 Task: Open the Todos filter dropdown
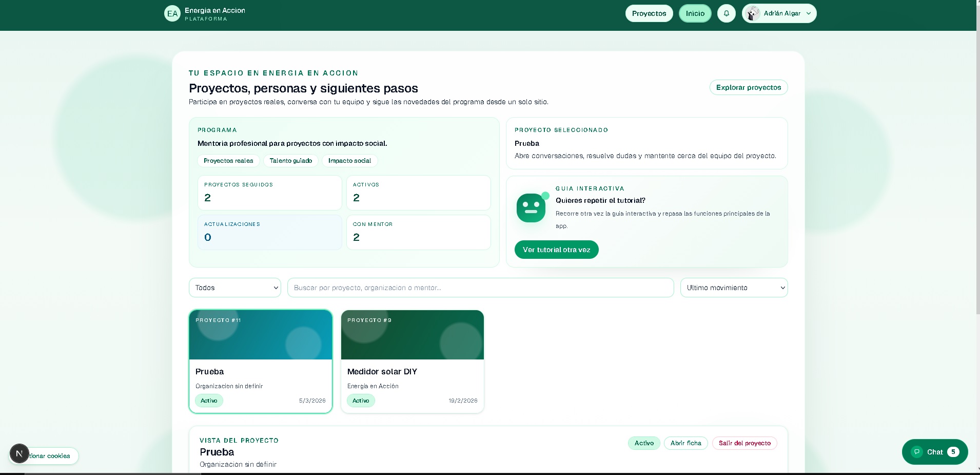point(235,288)
